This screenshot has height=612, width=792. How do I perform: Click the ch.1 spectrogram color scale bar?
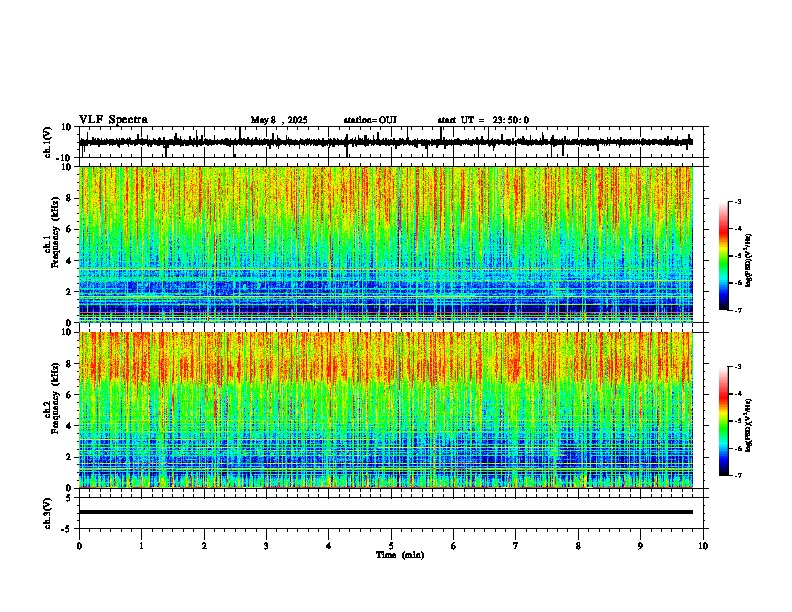(x=724, y=256)
